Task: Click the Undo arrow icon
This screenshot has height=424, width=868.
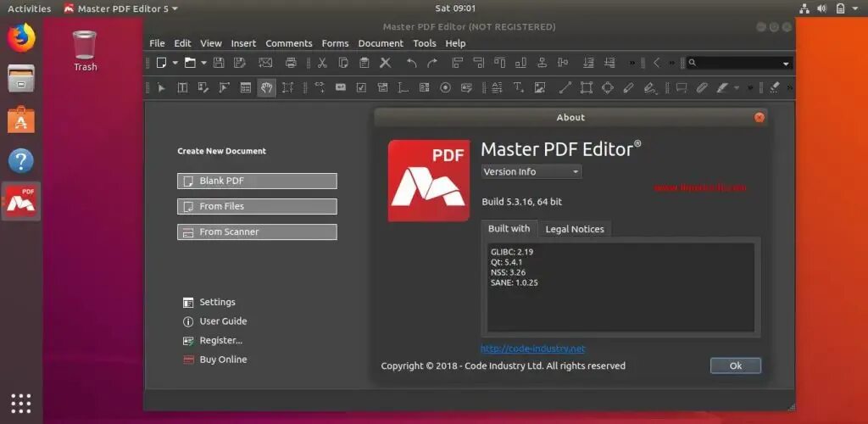Action: [411, 63]
